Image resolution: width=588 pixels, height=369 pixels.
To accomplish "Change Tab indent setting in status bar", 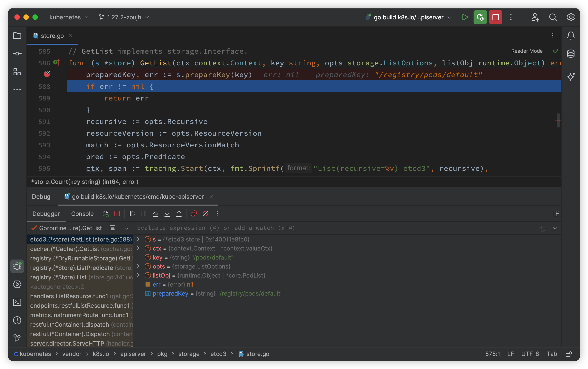I will pyautogui.click(x=552, y=354).
